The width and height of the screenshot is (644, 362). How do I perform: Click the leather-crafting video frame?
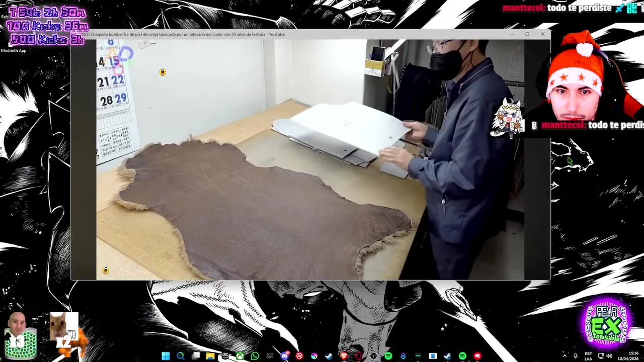click(x=310, y=159)
